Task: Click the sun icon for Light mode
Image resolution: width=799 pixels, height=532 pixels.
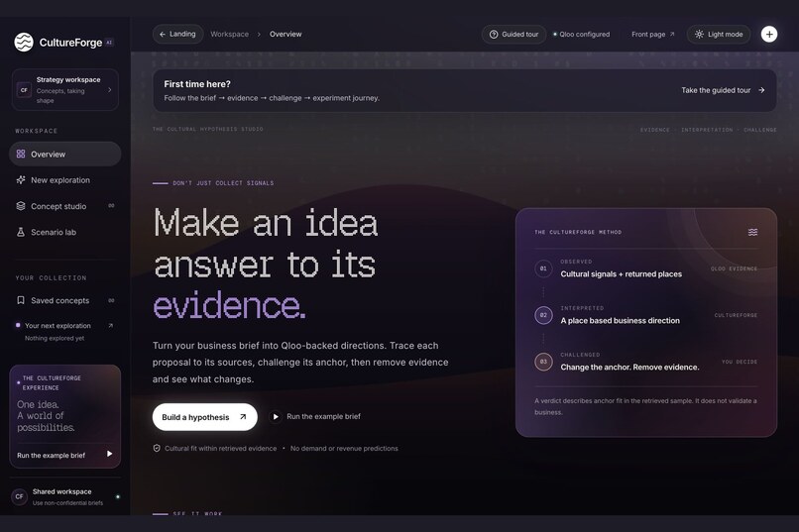Action: 699,34
